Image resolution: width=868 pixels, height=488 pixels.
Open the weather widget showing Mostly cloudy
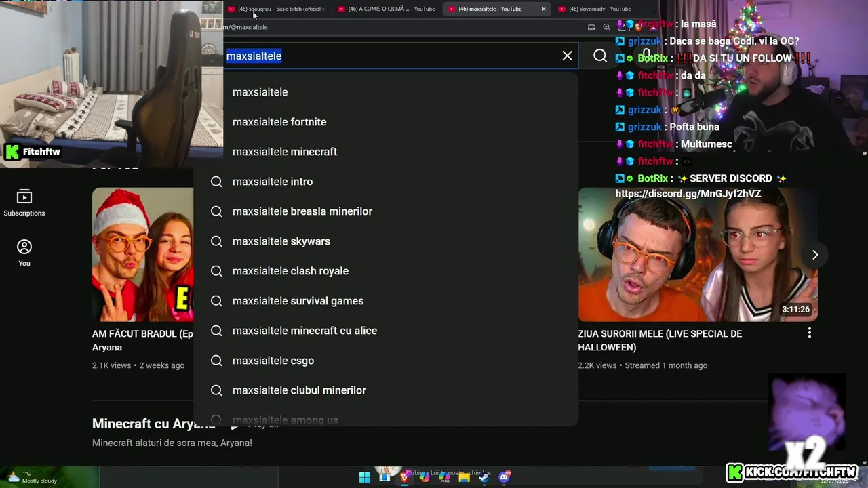pyautogui.click(x=32, y=477)
